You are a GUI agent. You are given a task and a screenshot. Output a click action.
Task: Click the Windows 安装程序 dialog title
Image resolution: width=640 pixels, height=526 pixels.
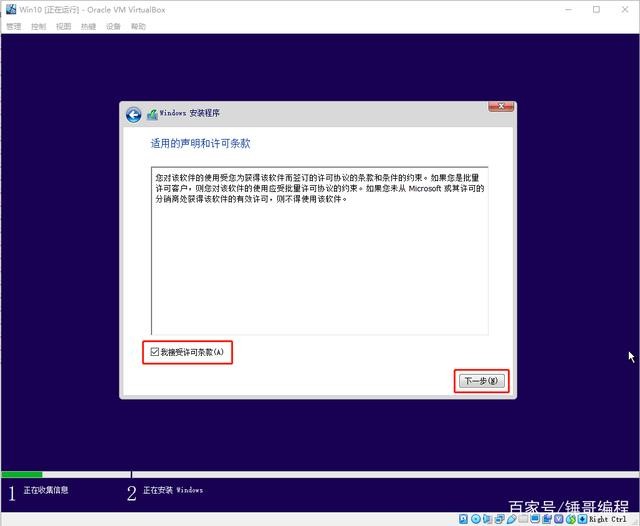click(189, 113)
